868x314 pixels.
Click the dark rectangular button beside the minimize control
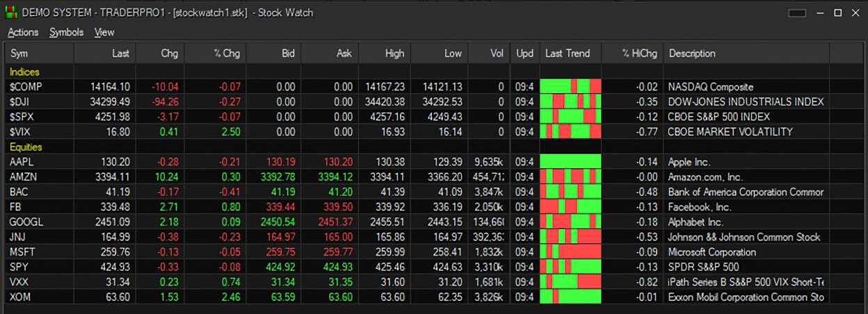click(797, 13)
